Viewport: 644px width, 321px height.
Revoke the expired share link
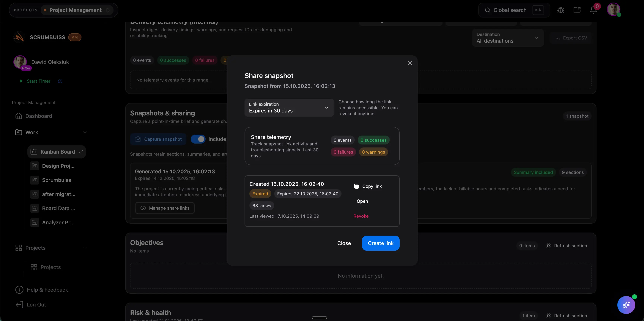click(361, 216)
